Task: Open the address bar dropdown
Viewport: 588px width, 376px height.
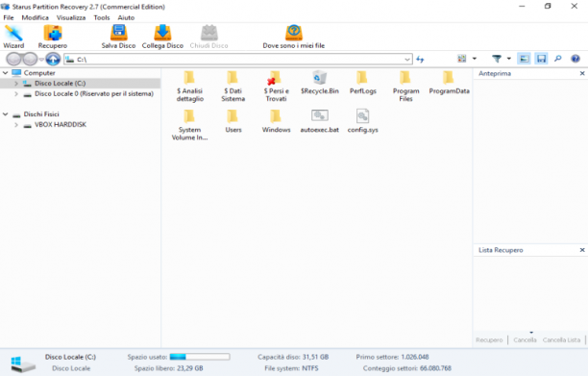Action: 407,60
